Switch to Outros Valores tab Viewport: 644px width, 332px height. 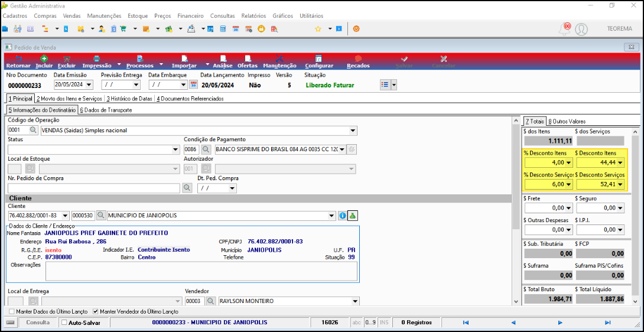567,122
